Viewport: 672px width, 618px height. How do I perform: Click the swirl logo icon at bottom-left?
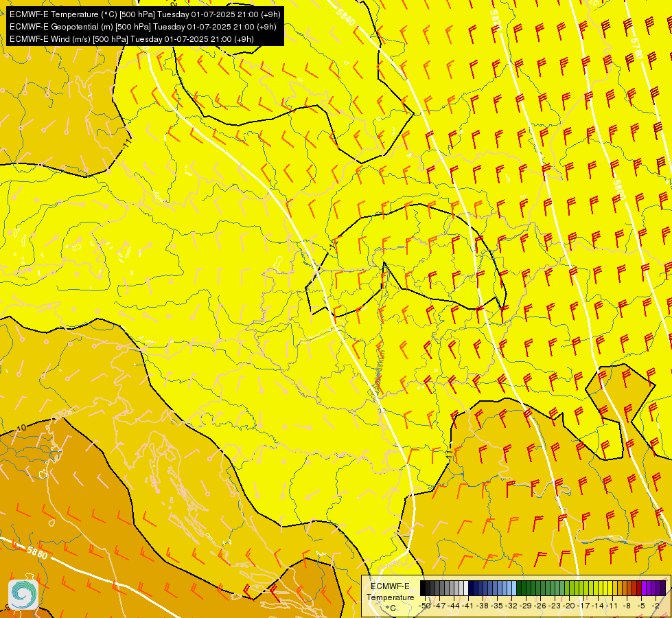click(x=23, y=595)
